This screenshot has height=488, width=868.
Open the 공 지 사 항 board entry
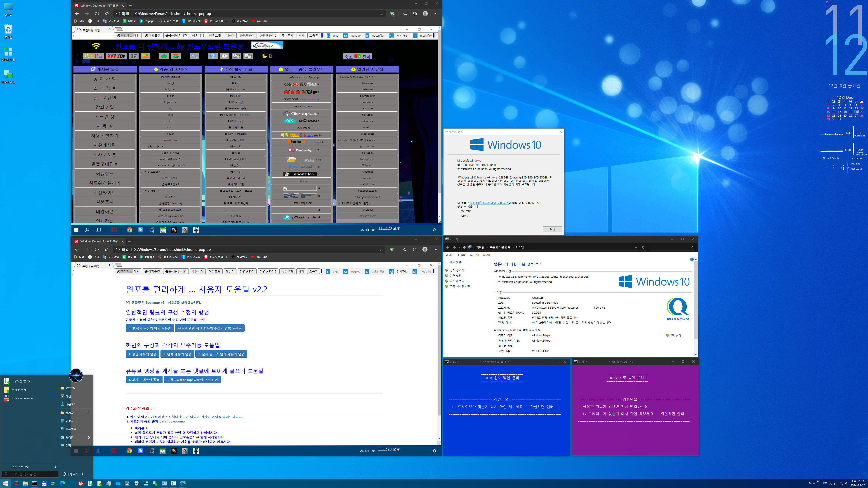click(105, 78)
